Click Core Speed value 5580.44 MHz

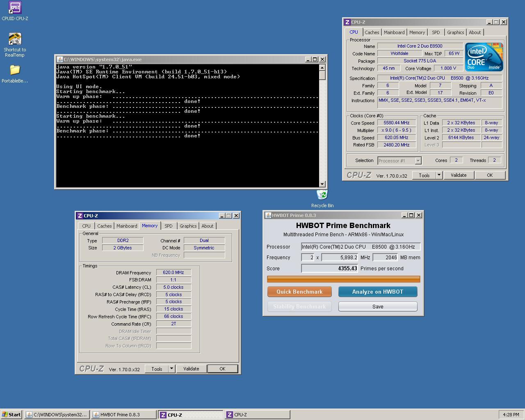(x=396, y=123)
